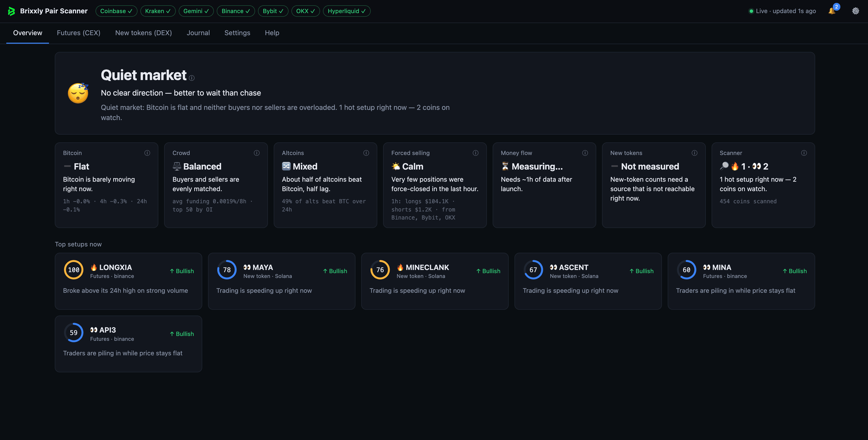
Task: Open the notifications bell icon
Action: [x=832, y=11]
